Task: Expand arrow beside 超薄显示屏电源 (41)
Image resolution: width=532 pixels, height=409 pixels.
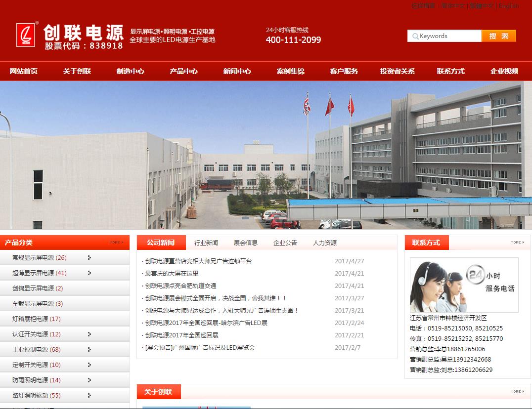Action: tap(89, 273)
